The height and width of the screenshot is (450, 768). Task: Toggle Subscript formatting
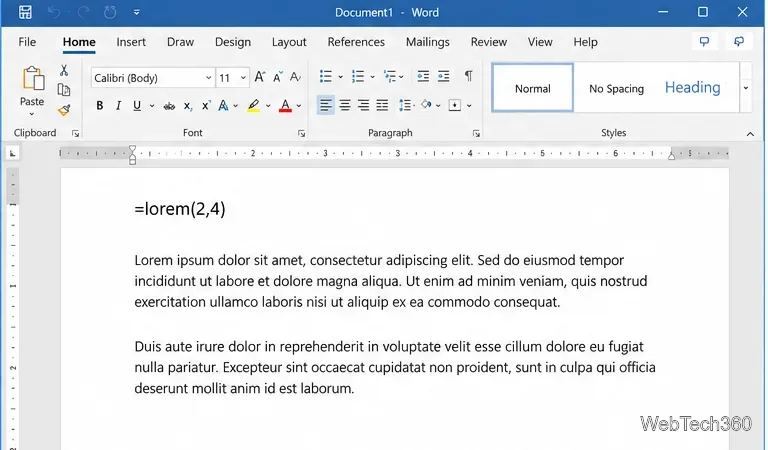(188, 106)
